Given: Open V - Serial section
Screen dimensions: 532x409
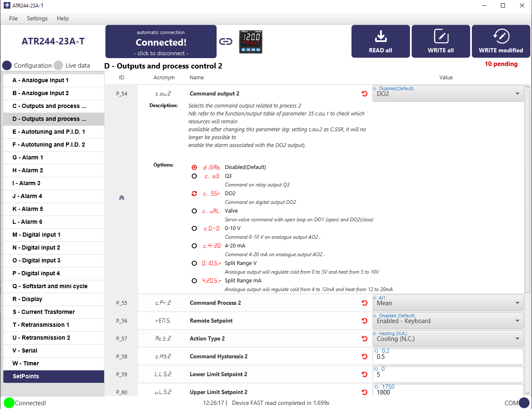Looking at the screenshot, I should 54,350.
